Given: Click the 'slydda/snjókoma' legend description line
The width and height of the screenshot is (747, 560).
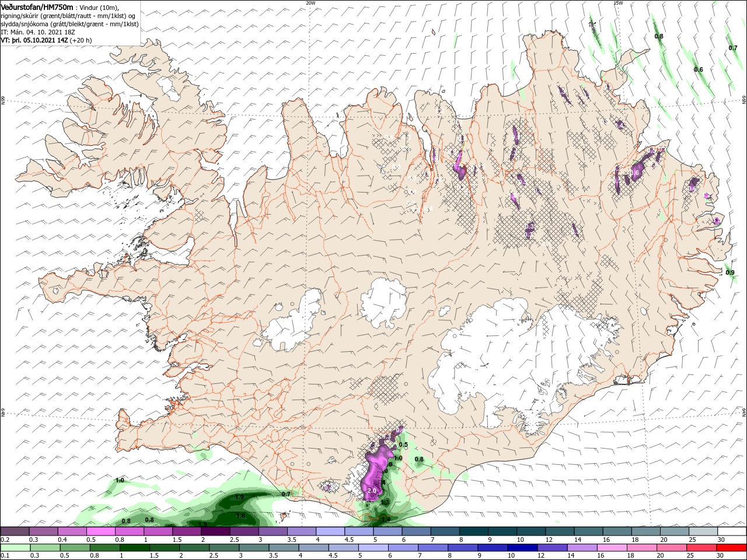Looking at the screenshot, I should [x=69, y=24].
